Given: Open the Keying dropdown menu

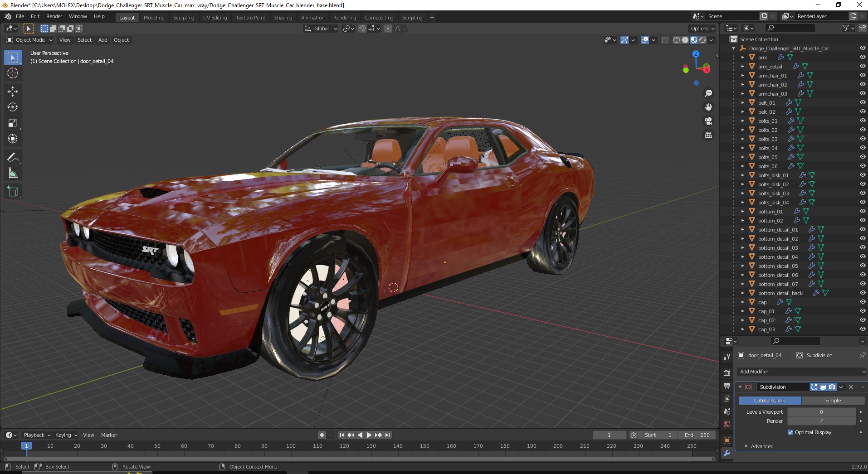Looking at the screenshot, I should pyautogui.click(x=66, y=435).
